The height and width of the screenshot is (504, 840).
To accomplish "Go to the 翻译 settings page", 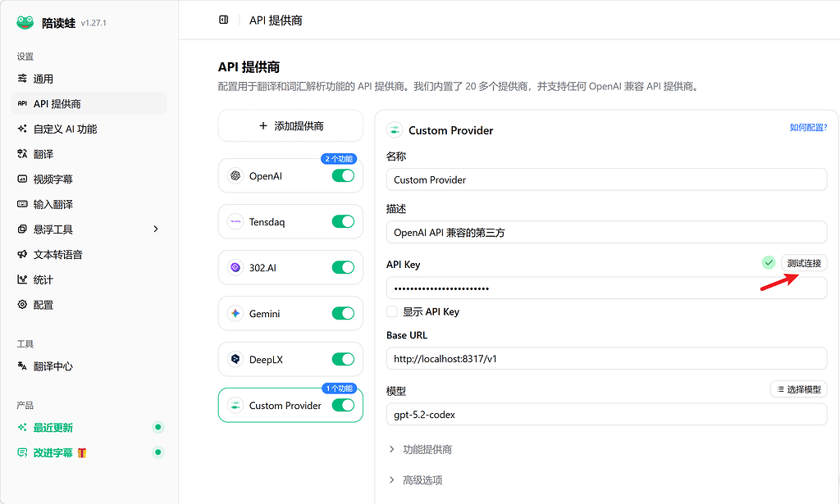I will [x=89, y=154].
